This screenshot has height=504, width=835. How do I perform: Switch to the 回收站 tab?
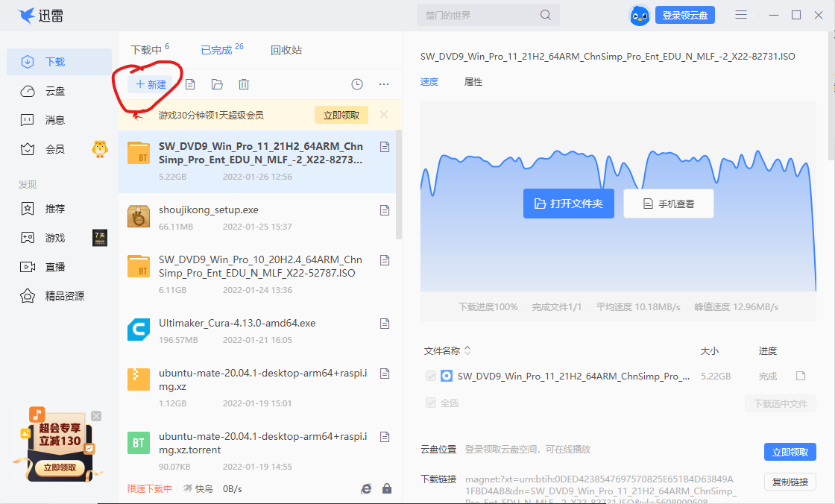click(x=286, y=50)
